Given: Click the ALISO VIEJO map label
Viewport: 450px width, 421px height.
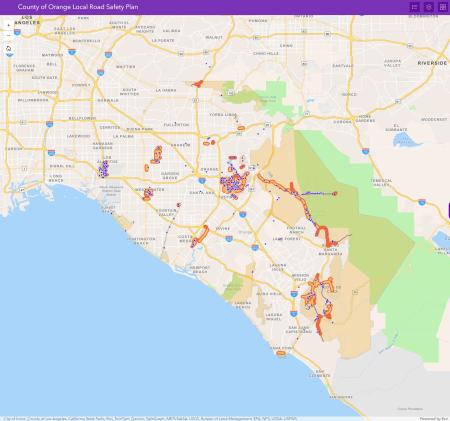Looking at the screenshot, I should coord(269,294).
